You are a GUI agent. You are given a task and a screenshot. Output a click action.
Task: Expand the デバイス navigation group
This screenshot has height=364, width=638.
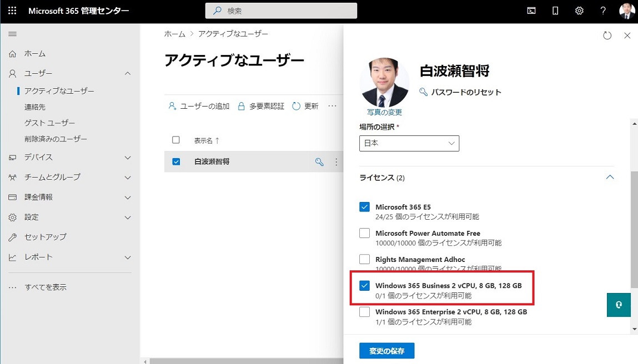point(128,158)
